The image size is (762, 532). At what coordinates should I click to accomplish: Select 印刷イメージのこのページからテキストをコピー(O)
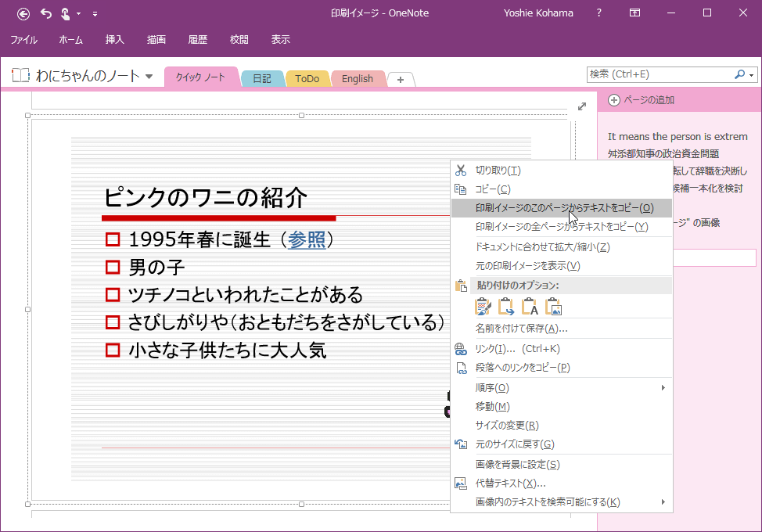pos(561,208)
